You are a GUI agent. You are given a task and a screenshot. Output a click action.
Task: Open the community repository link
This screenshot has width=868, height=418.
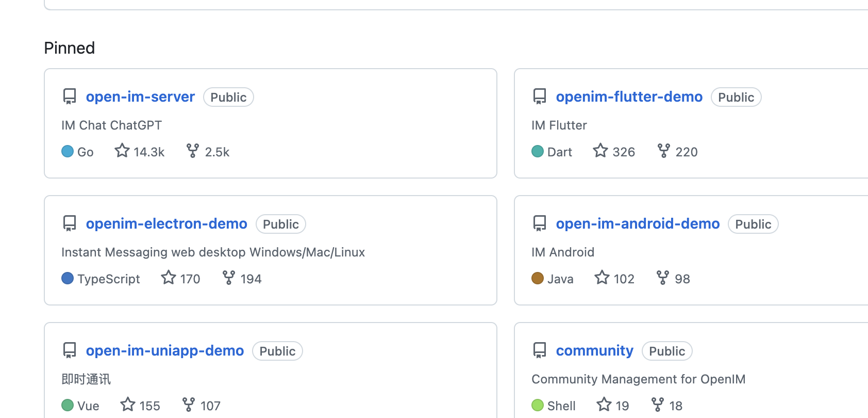click(594, 350)
